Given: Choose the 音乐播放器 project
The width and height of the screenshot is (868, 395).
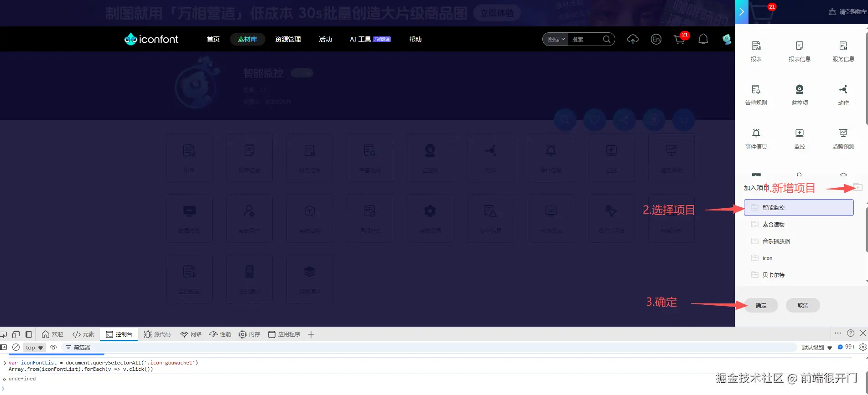Looking at the screenshot, I should tap(799, 241).
